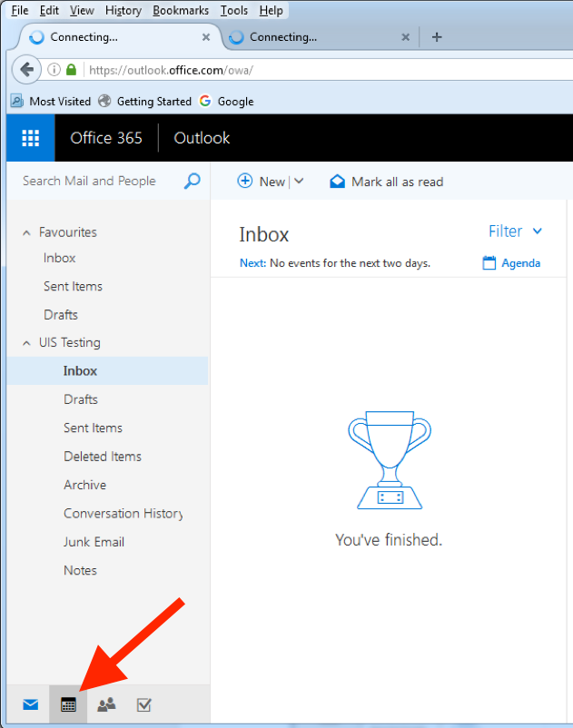This screenshot has width=573, height=728.
Task: Click the New message plus circle icon
Action: click(x=245, y=181)
